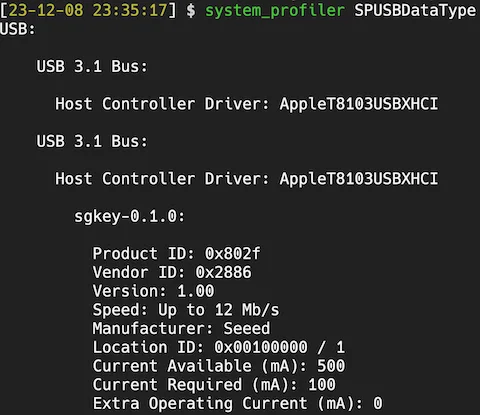Image resolution: width=480 pixels, height=415 pixels.
Task: Click the top-level USB: heading line
Action: click(x=18, y=29)
